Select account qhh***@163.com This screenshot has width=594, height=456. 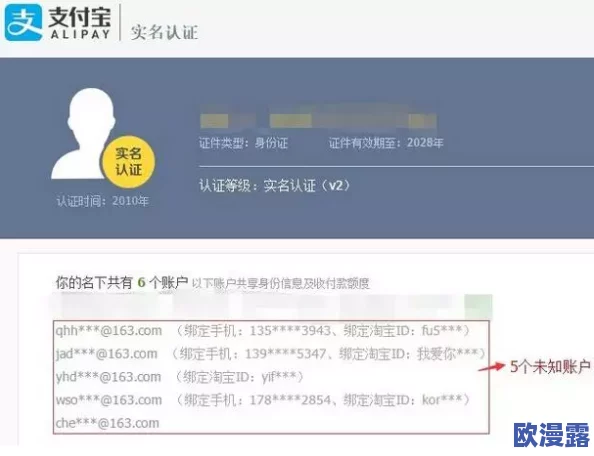[x=109, y=331]
